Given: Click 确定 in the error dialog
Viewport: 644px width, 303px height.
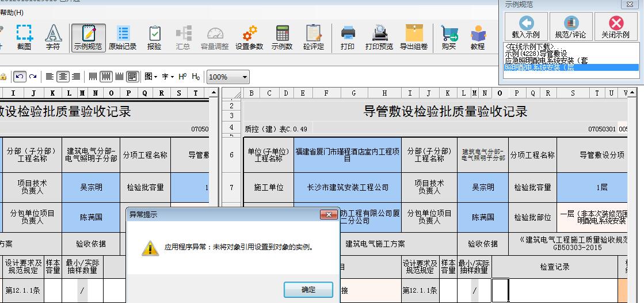Looking at the screenshot, I should 308,290.
